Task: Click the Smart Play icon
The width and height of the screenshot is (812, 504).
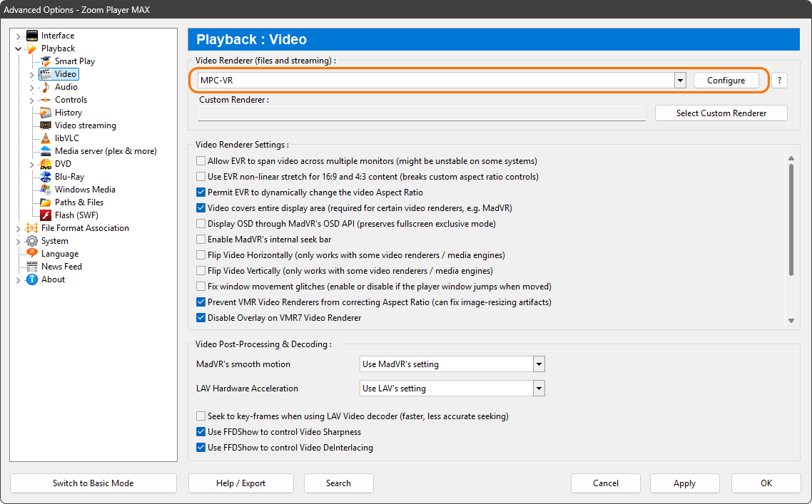Action: click(46, 61)
